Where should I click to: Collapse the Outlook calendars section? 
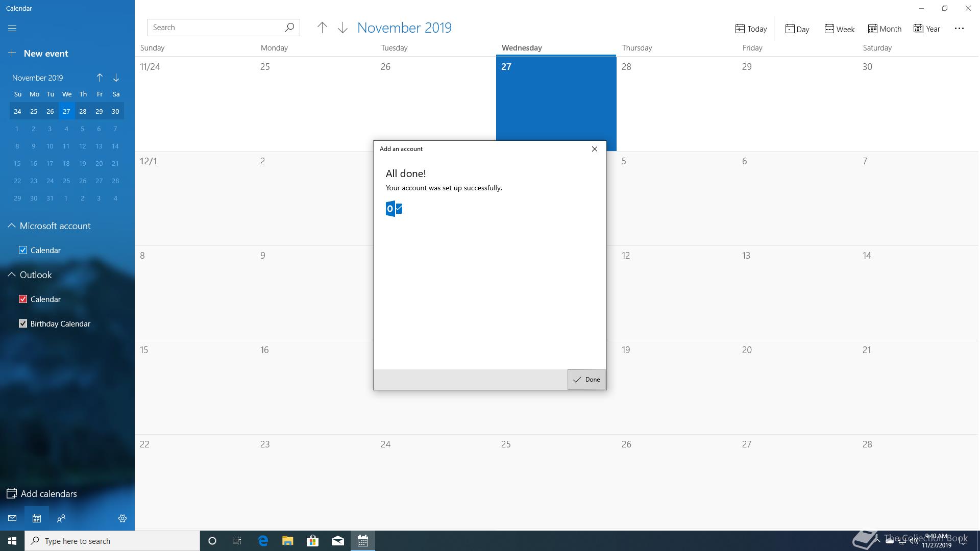tap(12, 275)
